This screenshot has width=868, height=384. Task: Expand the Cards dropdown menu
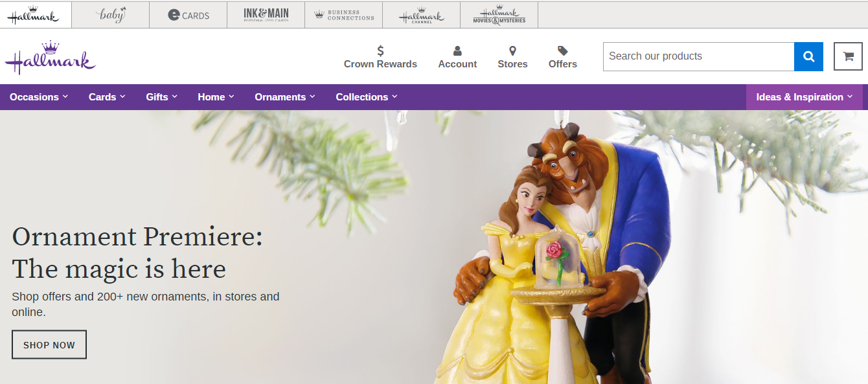[107, 97]
